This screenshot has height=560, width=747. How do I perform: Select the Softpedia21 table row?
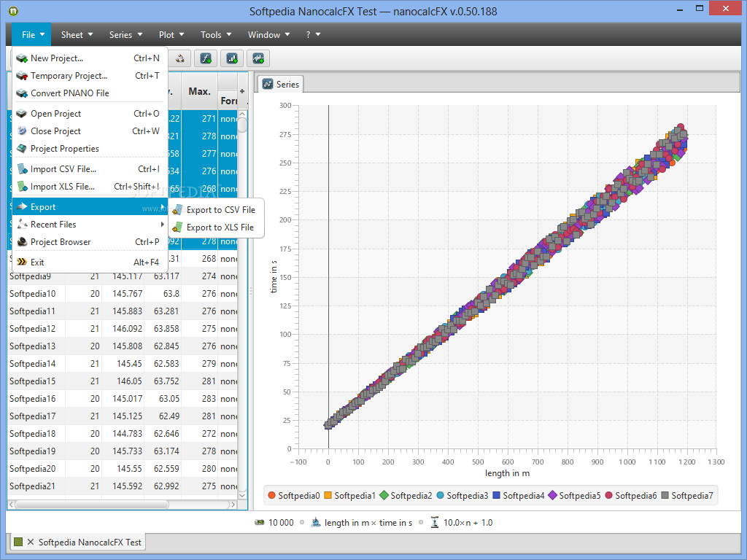click(123, 486)
